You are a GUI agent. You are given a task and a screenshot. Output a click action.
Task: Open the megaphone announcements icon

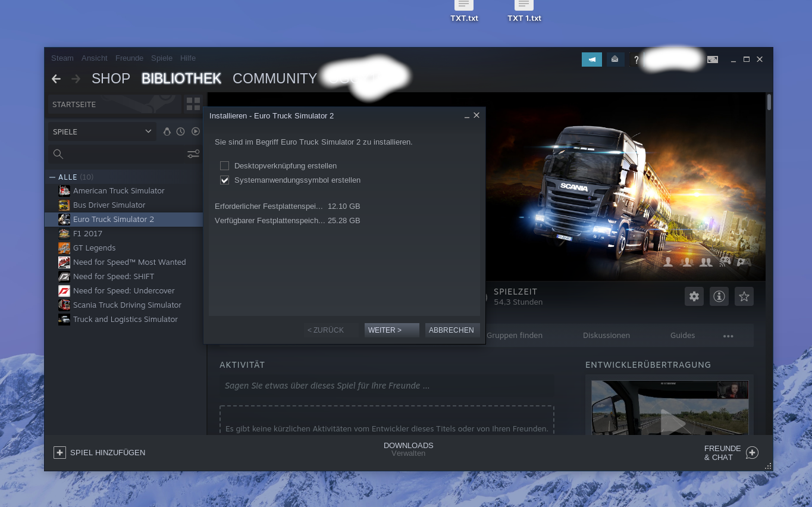pos(592,60)
